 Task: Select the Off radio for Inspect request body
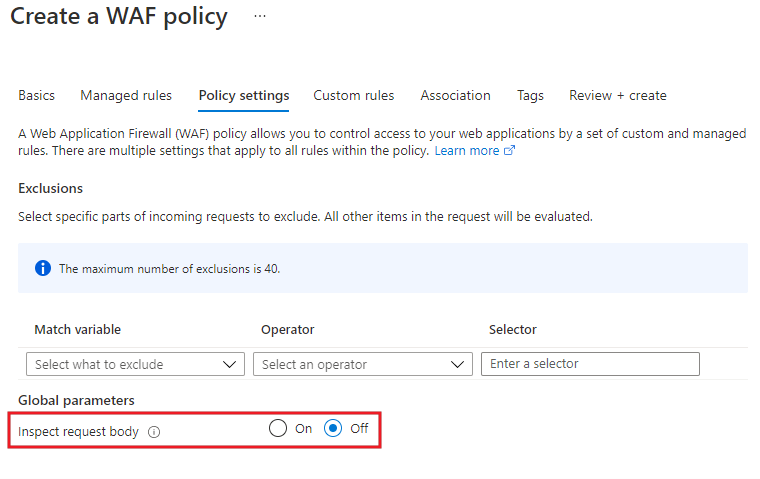pyautogui.click(x=333, y=428)
